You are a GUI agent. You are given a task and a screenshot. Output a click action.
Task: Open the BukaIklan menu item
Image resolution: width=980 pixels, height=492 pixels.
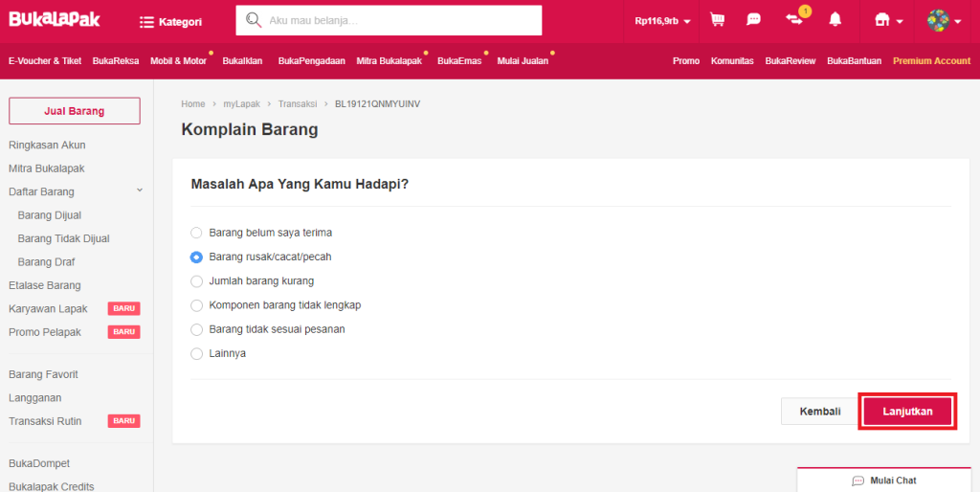click(242, 60)
